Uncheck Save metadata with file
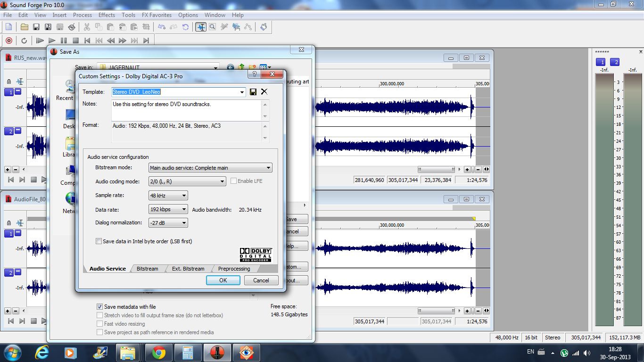The width and height of the screenshot is (644, 362). (x=99, y=307)
